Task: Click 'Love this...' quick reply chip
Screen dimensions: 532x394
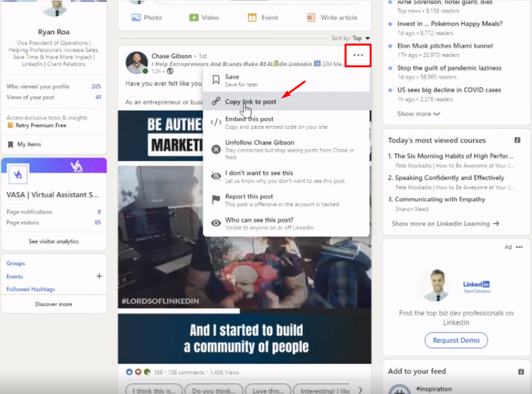Action: click(x=268, y=390)
